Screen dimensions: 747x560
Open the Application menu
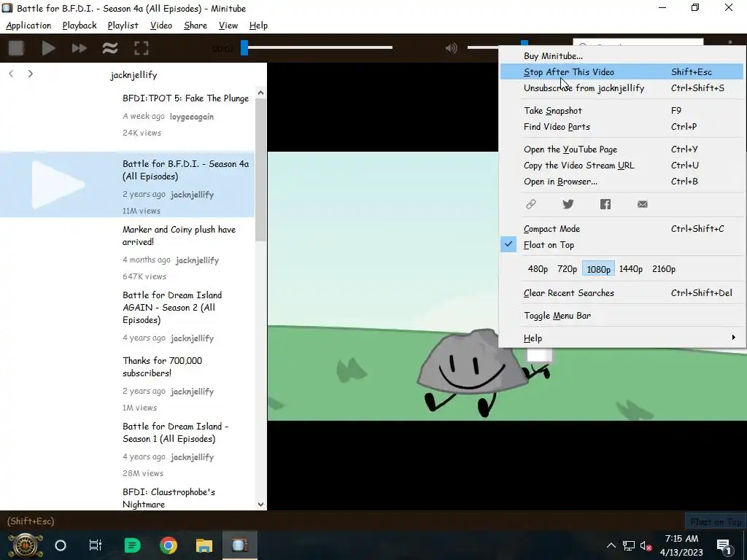28,26
